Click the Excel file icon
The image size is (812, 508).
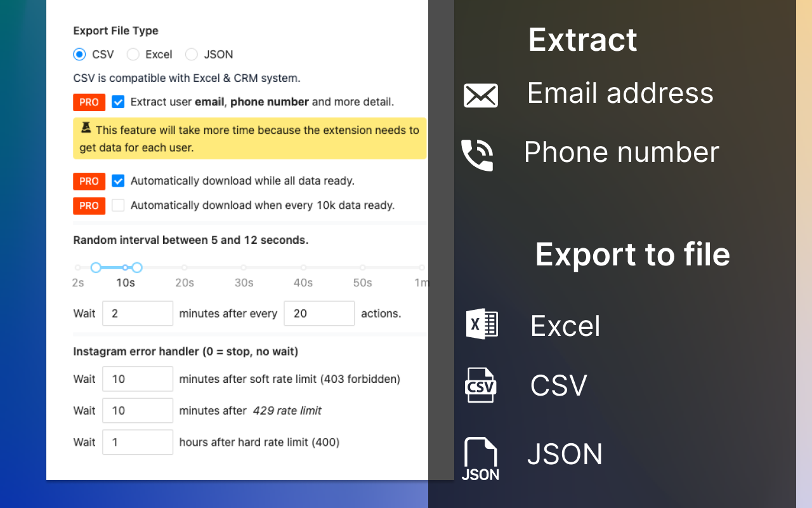pos(482,324)
